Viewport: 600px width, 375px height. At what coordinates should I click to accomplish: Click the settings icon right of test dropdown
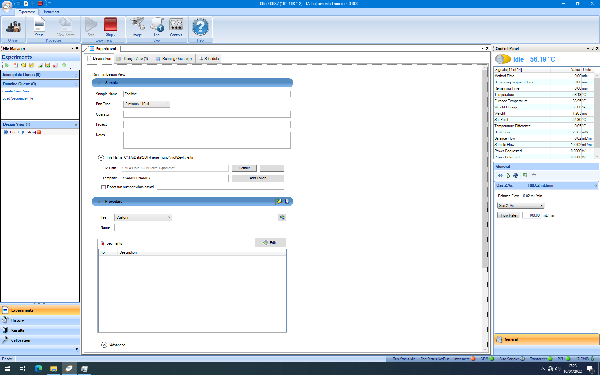click(x=282, y=217)
